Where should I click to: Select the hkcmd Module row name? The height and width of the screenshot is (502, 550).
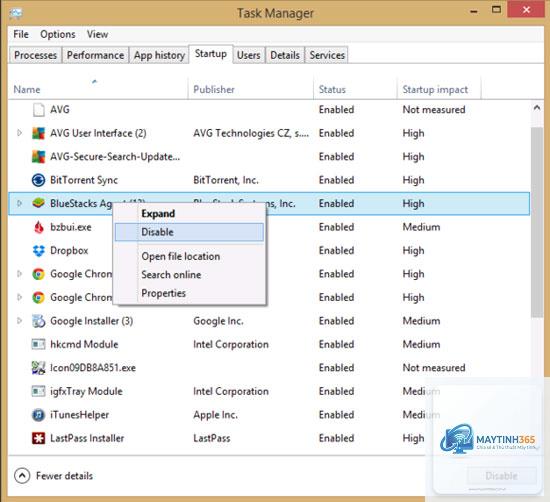pyautogui.click(x=84, y=344)
